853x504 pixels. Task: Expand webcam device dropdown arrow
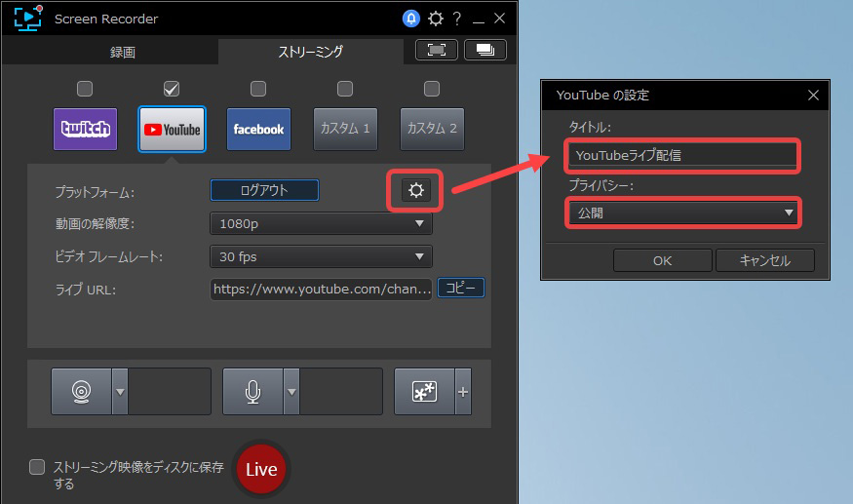[x=120, y=391]
